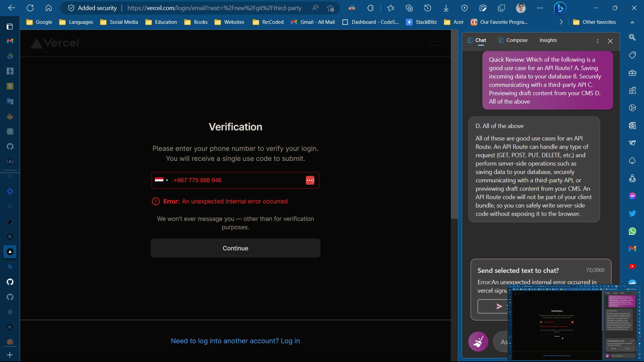This screenshot has width=644, height=362.
Task: Open the country code flag dropdown
Action: tap(162, 180)
